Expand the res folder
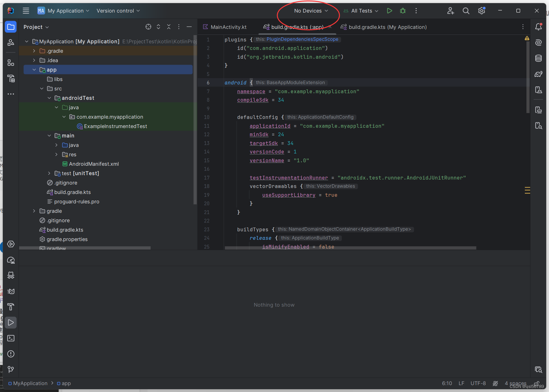The height and width of the screenshot is (392, 549). click(x=56, y=154)
